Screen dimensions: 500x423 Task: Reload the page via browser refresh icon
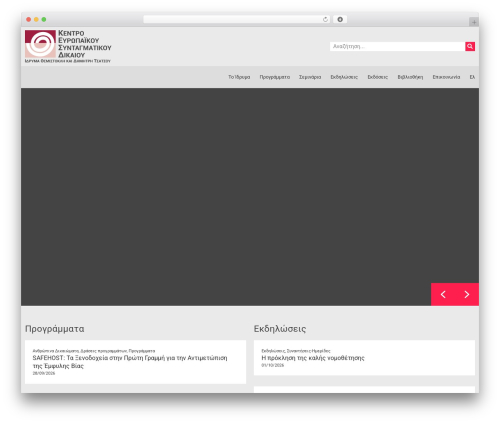[x=325, y=19]
